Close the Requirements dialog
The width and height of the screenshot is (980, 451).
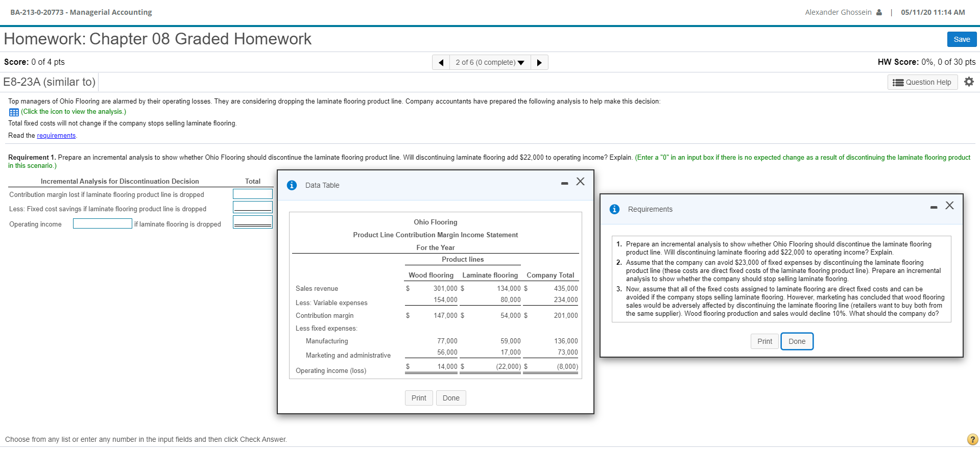[x=949, y=205]
